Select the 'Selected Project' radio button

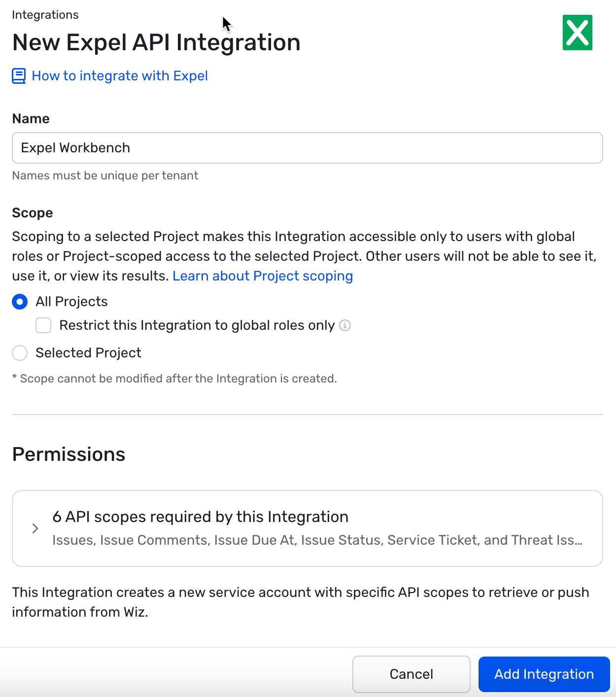(x=20, y=353)
